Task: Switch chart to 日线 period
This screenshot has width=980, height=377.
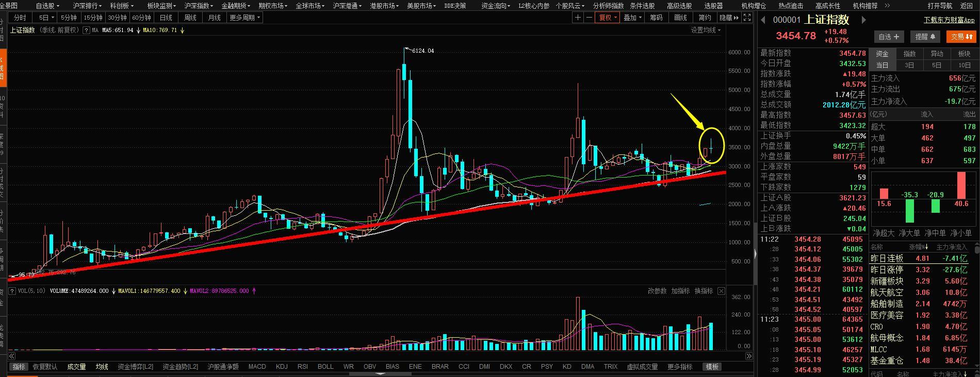Action: (166, 18)
